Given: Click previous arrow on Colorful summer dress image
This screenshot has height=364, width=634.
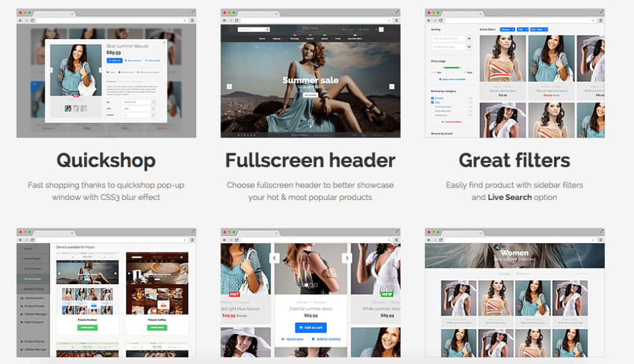Looking at the screenshot, I should pyautogui.click(x=274, y=258).
